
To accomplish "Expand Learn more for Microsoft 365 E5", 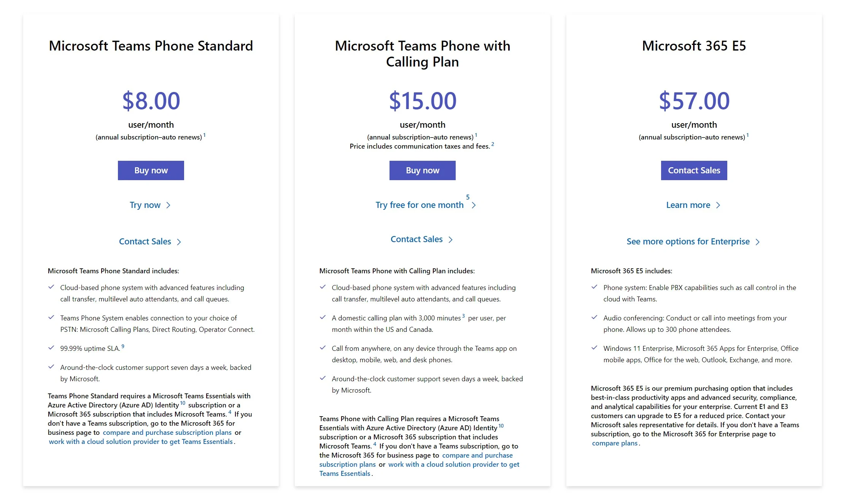I will point(693,204).
